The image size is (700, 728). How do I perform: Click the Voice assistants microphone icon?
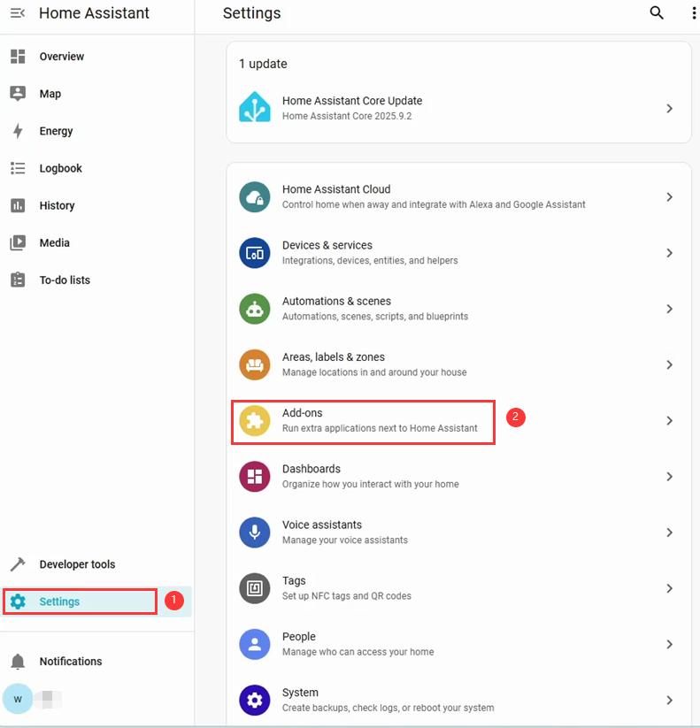pos(255,533)
